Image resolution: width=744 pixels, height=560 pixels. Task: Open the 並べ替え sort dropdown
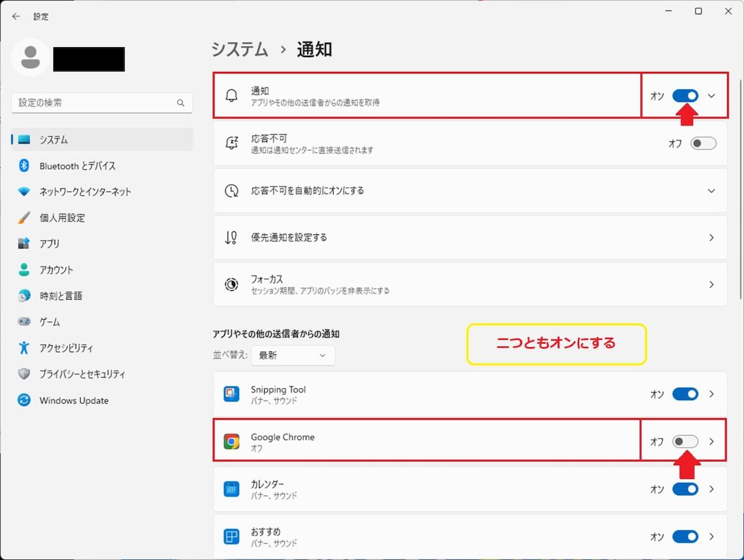(x=293, y=355)
